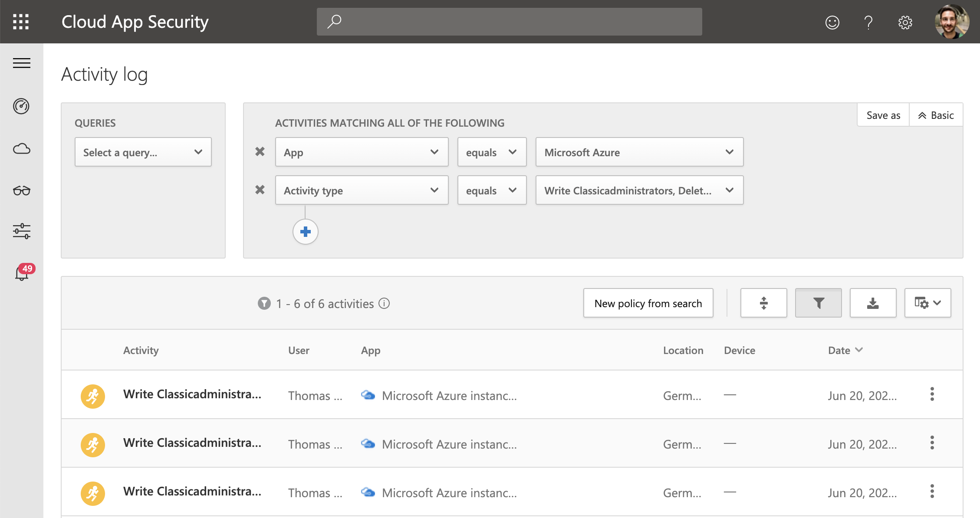Image resolution: width=980 pixels, height=518 pixels.
Task: Click Thomas user in second row
Action: point(315,444)
